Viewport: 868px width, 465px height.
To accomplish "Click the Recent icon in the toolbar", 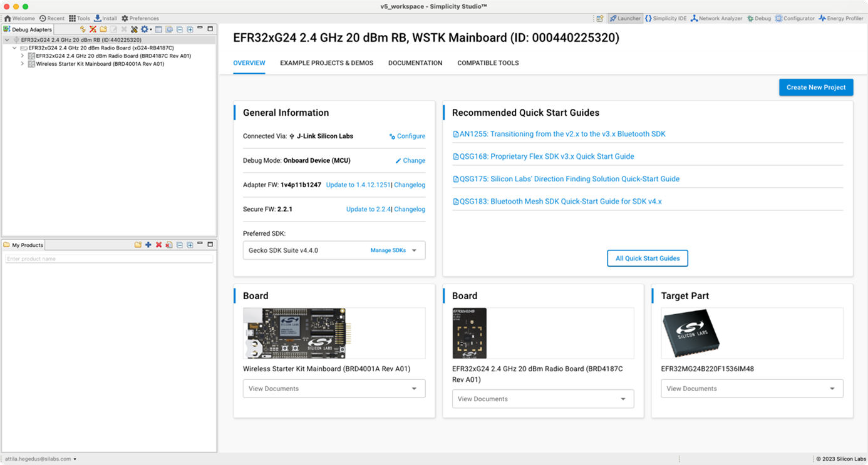I will pos(51,18).
